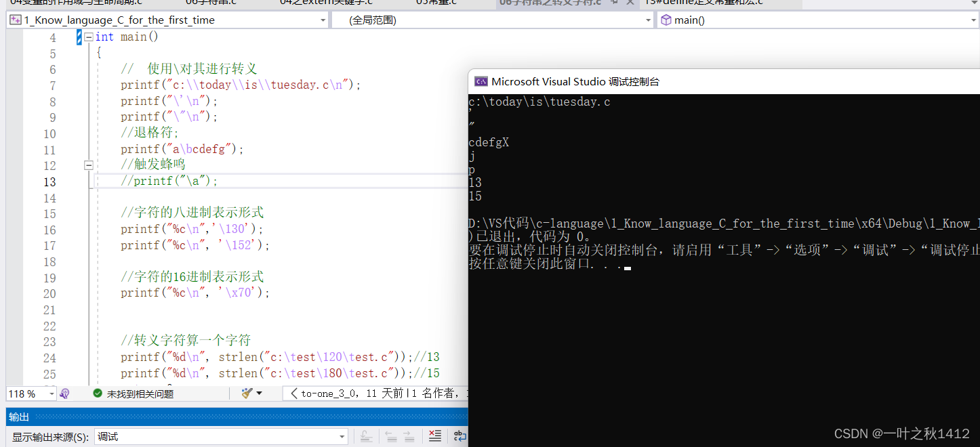Open the IntelliCode suggestions icon
The width and height of the screenshot is (980, 447).
(65, 393)
